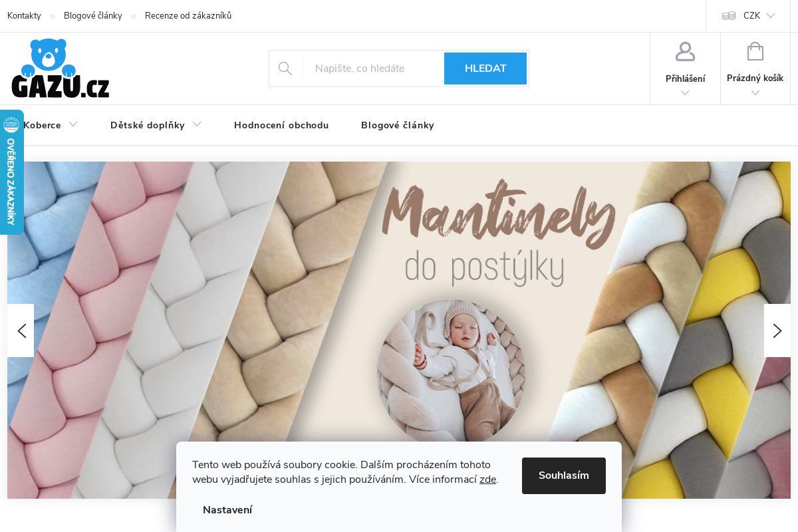798x532 pixels.
Task: Expand the Koberce menu chevron
Action: 73,124
